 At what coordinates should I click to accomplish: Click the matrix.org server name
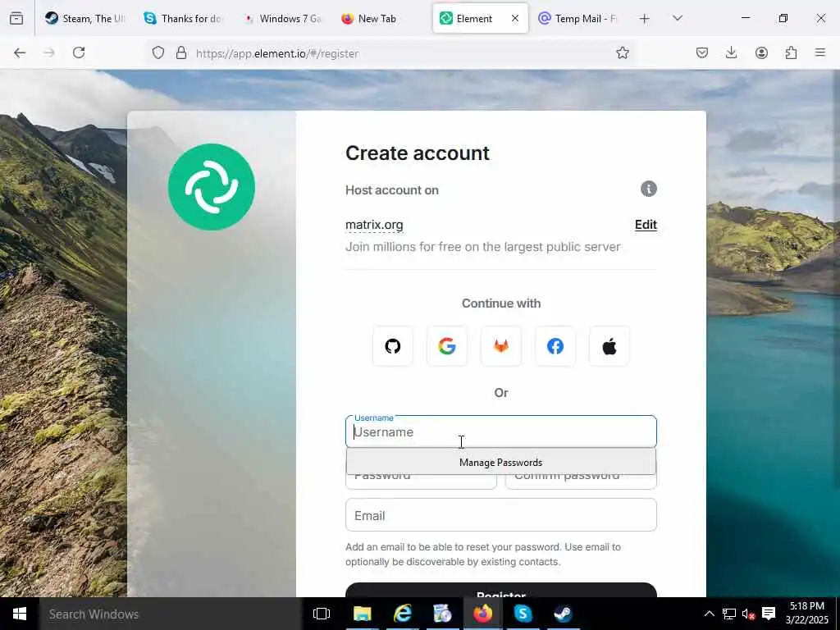point(374,225)
